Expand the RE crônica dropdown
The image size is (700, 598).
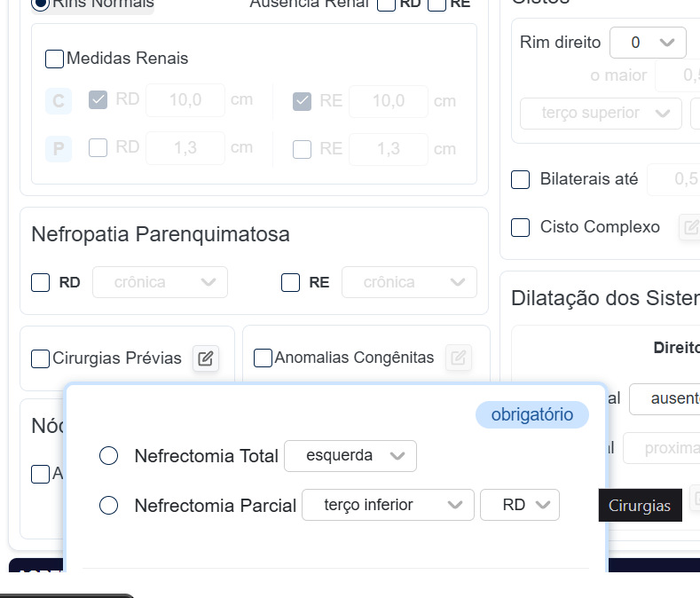coord(408,282)
